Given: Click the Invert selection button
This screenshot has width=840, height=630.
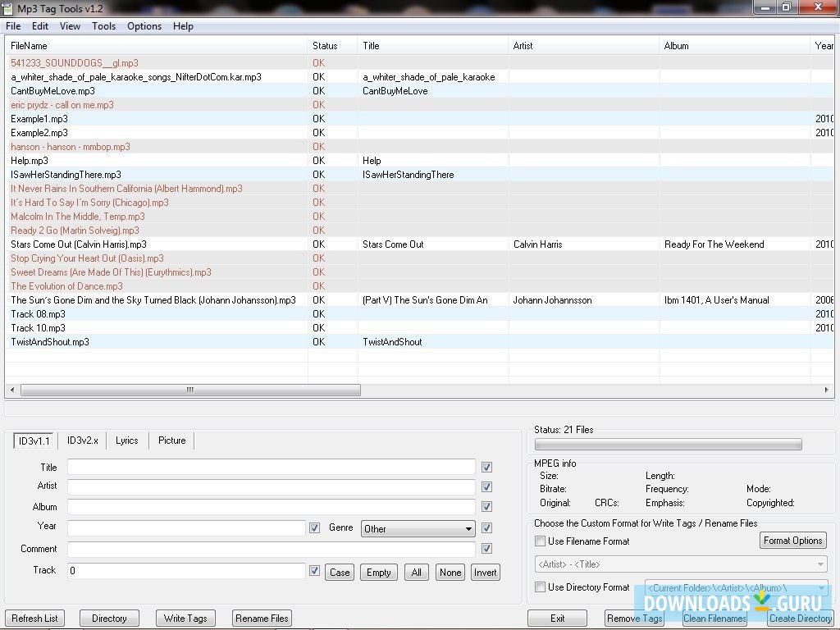Looking at the screenshot, I should (x=485, y=573).
